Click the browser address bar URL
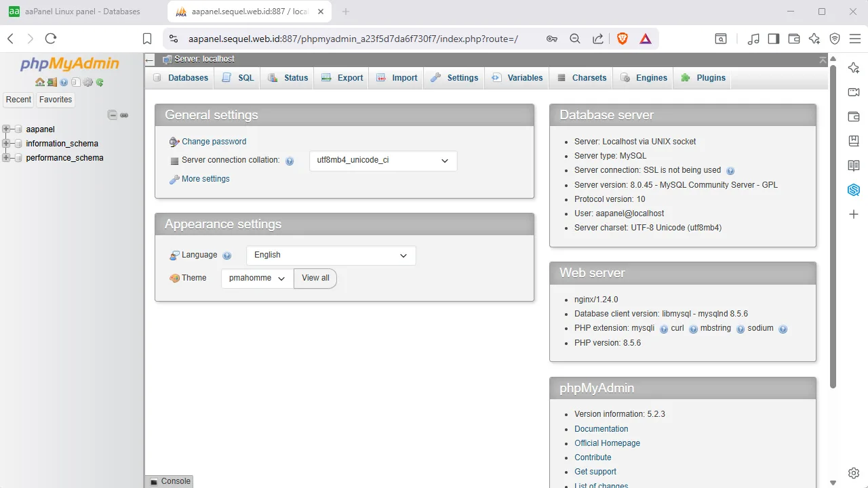This screenshot has height=488, width=868. point(353,39)
